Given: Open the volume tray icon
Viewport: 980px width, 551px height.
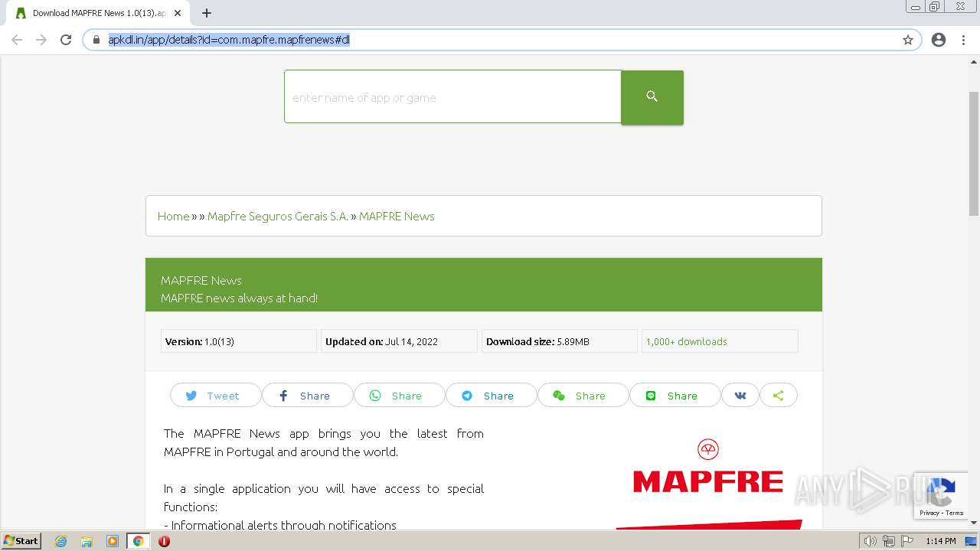Looking at the screenshot, I should (x=871, y=541).
